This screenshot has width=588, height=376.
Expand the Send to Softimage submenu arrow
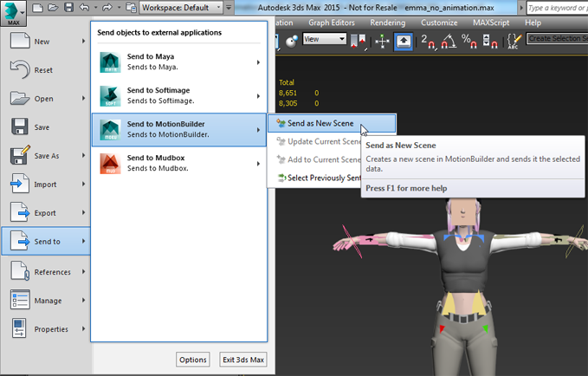tap(258, 96)
